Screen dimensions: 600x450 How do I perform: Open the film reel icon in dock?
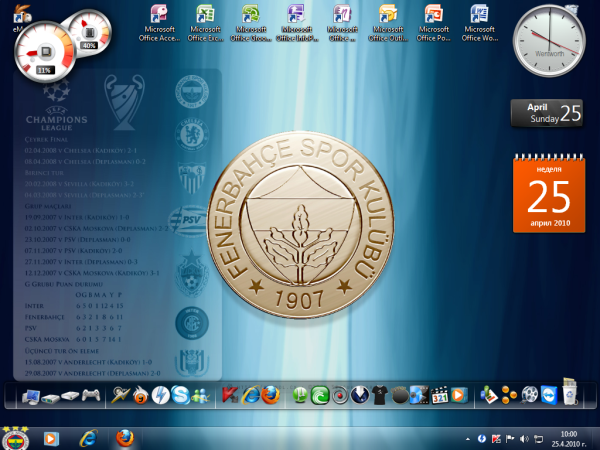[x=530, y=395]
